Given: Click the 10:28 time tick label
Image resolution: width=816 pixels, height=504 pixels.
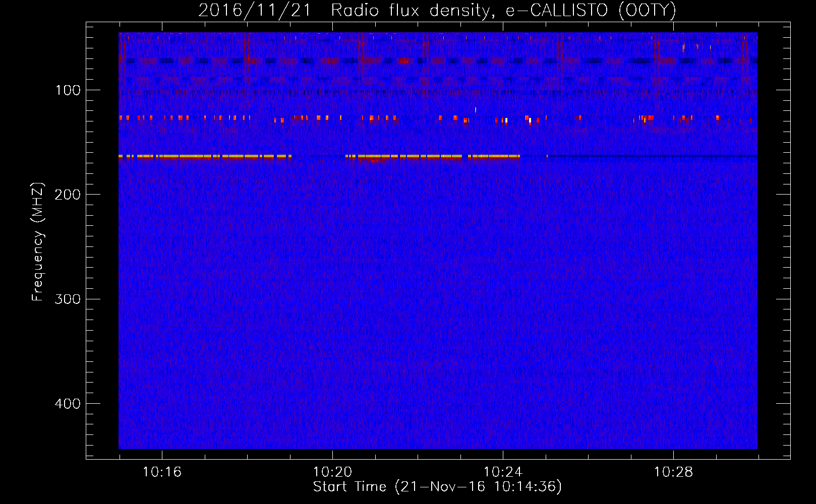Looking at the screenshot, I should click(x=673, y=472).
